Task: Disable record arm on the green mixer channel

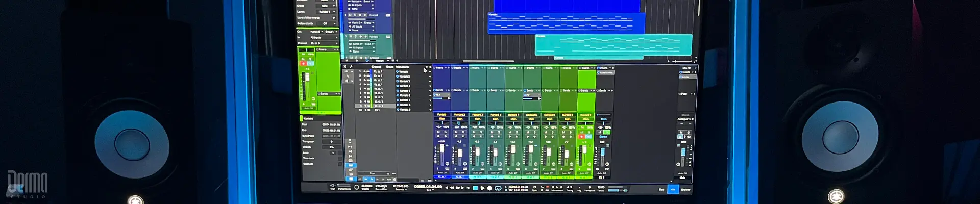Action: [581, 137]
